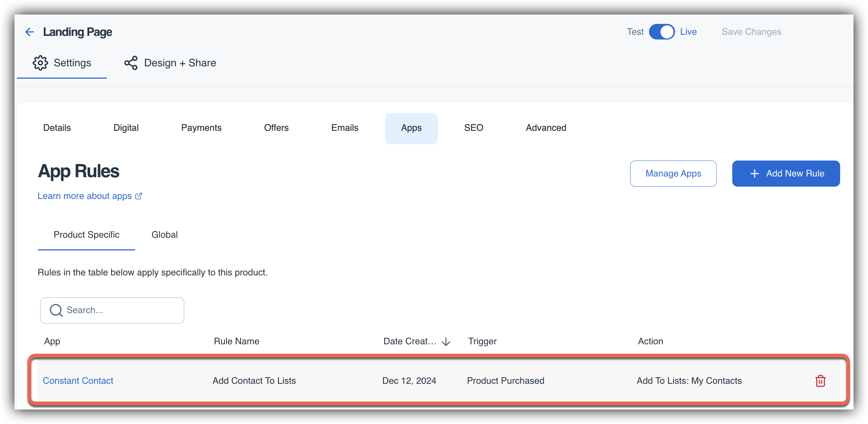Click Save Changes
The height and width of the screenshot is (424, 868).
[x=751, y=32]
